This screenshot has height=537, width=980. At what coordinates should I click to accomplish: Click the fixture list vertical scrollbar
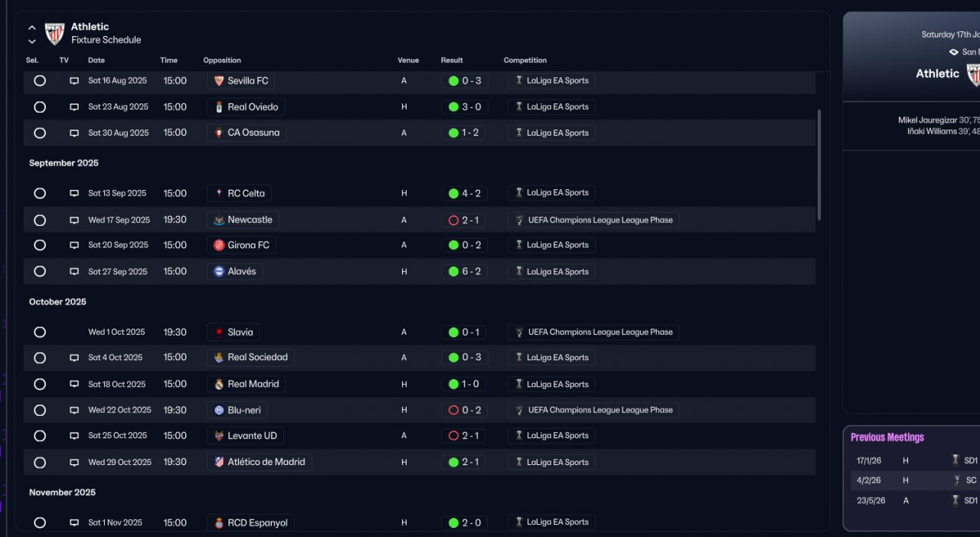coord(819,165)
